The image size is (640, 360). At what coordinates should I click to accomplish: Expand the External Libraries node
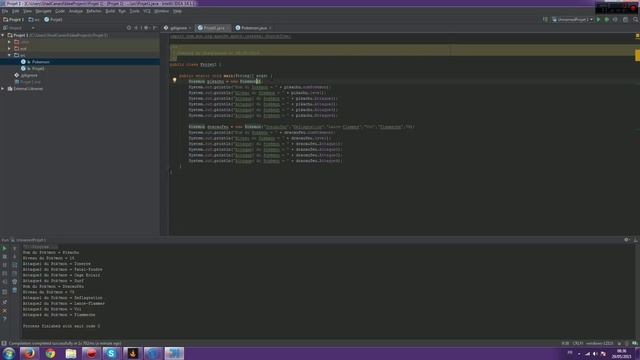click(3, 89)
